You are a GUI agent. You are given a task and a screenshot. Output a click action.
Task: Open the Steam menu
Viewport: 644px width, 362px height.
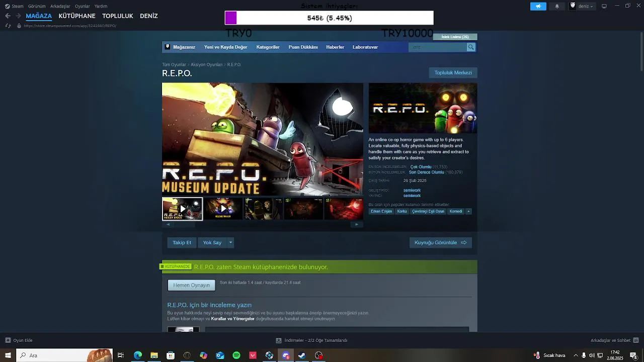pos(14,6)
